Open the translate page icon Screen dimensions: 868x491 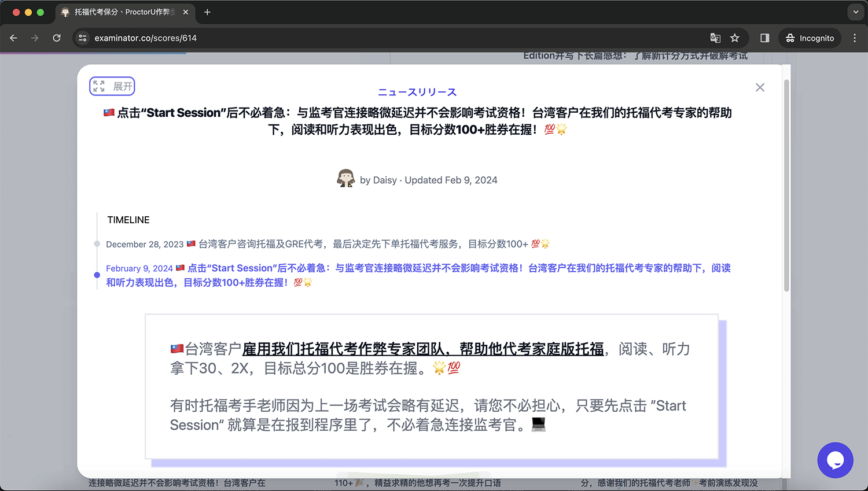pos(715,38)
